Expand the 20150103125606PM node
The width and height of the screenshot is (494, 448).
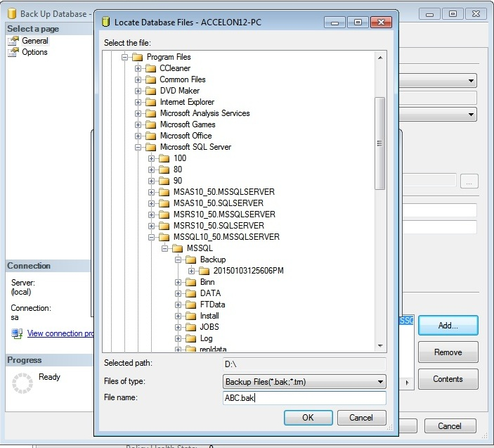pos(191,271)
